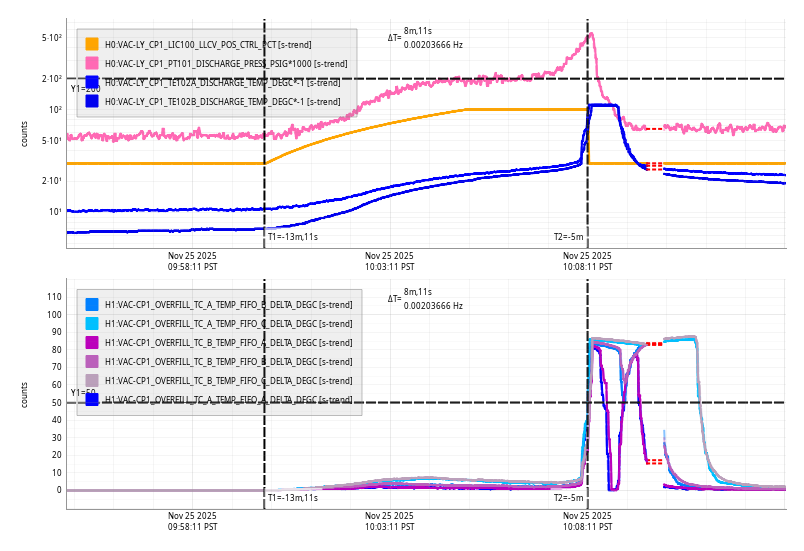Viewport: 804px width, 551px height.
Task: Click the T1=-13m,11s cursor label in top plot
Action: pos(292,237)
